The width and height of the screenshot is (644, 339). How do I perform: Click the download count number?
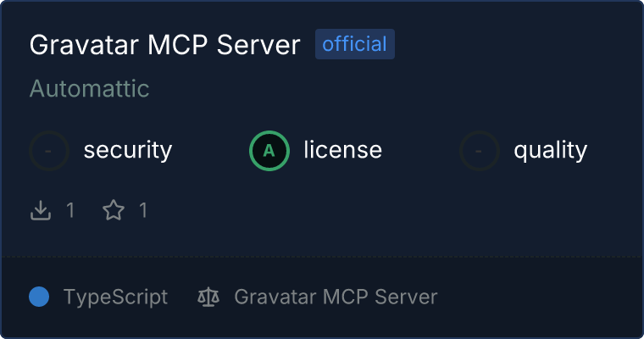[x=70, y=210]
